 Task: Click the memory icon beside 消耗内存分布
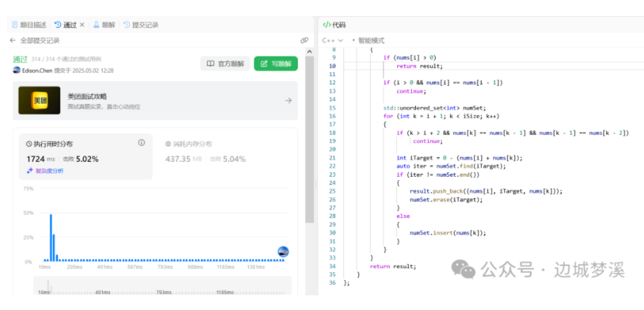(168, 144)
